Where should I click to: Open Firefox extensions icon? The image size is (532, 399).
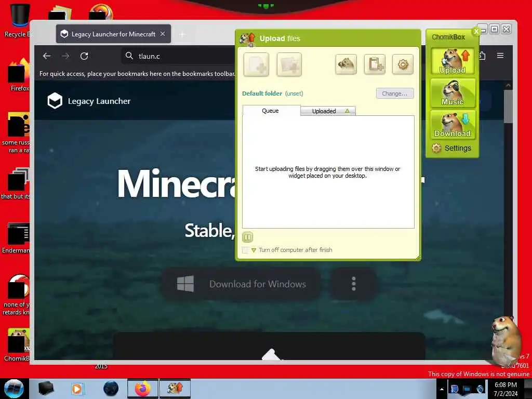click(x=482, y=56)
